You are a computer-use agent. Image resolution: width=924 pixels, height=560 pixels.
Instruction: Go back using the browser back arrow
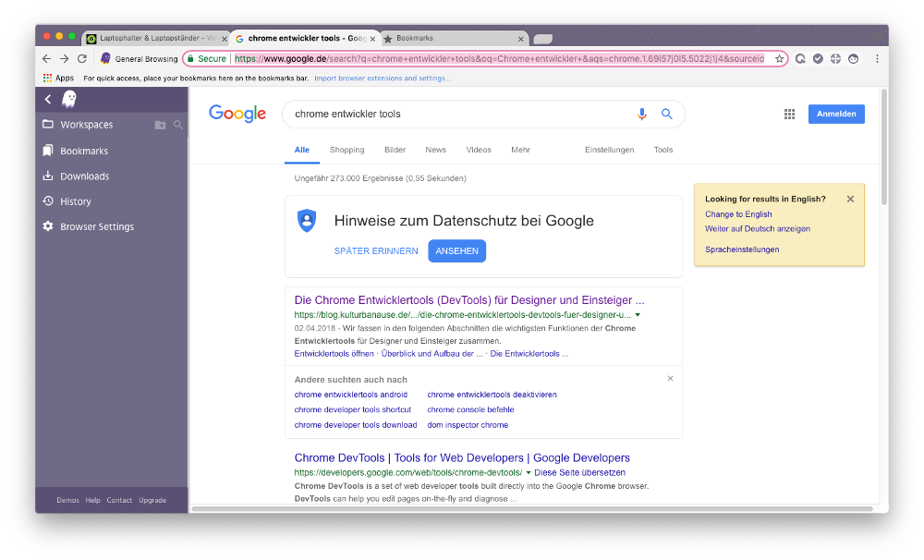click(46, 59)
